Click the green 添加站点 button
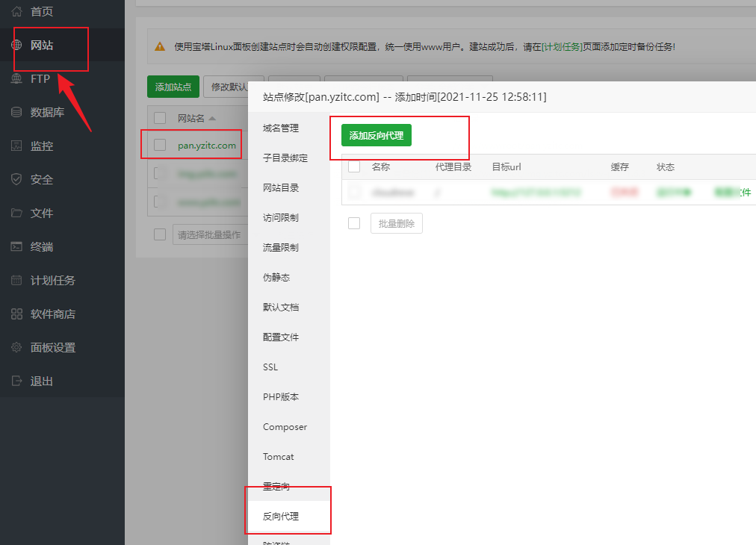The width and height of the screenshot is (756, 545). [x=173, y=87]
